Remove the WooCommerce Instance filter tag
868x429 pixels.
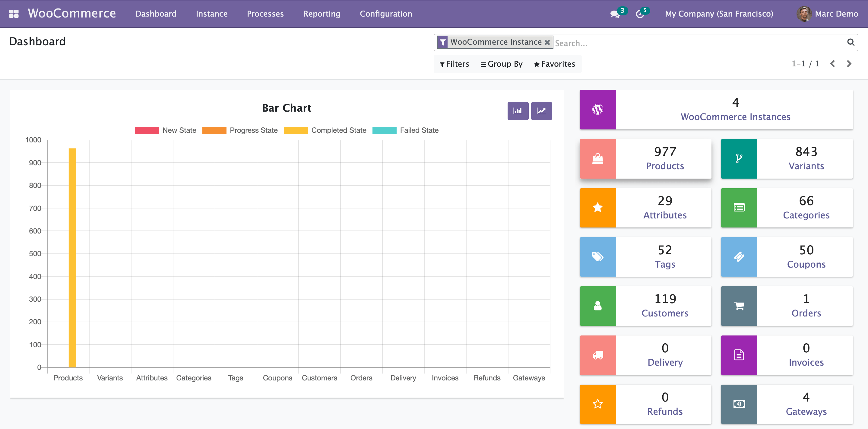(547, 42)
